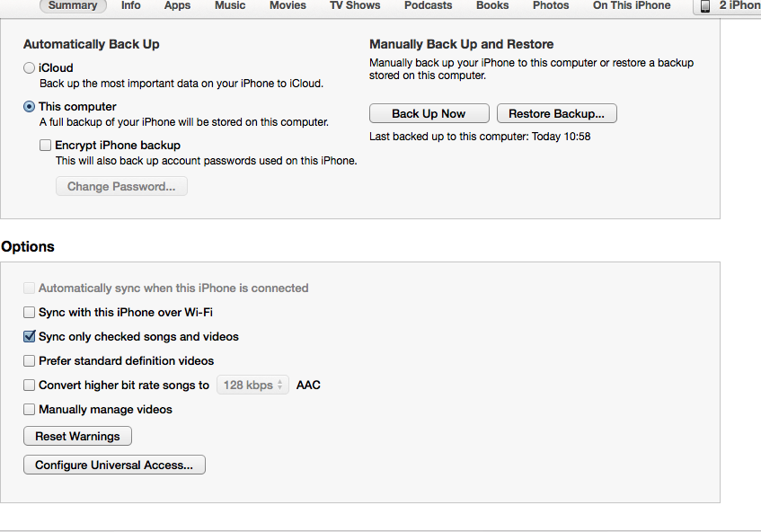
Task: Enable Encrypt iPhone backup
Action: tap(45, 145)
